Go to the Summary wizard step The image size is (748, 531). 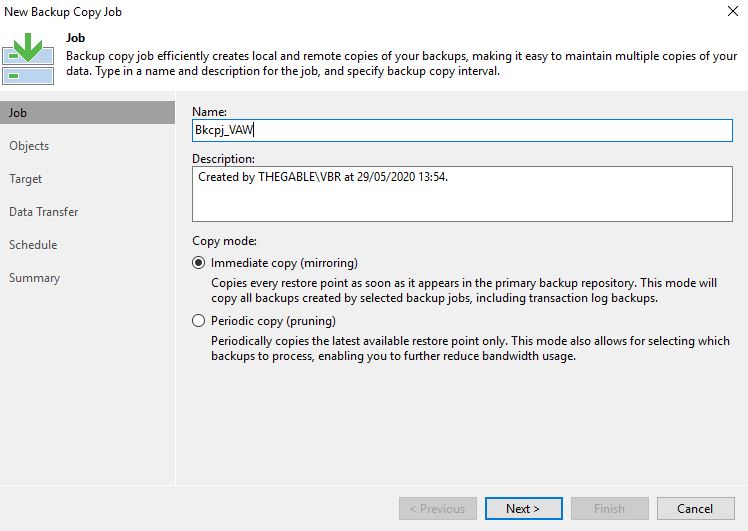coord(34,278)
